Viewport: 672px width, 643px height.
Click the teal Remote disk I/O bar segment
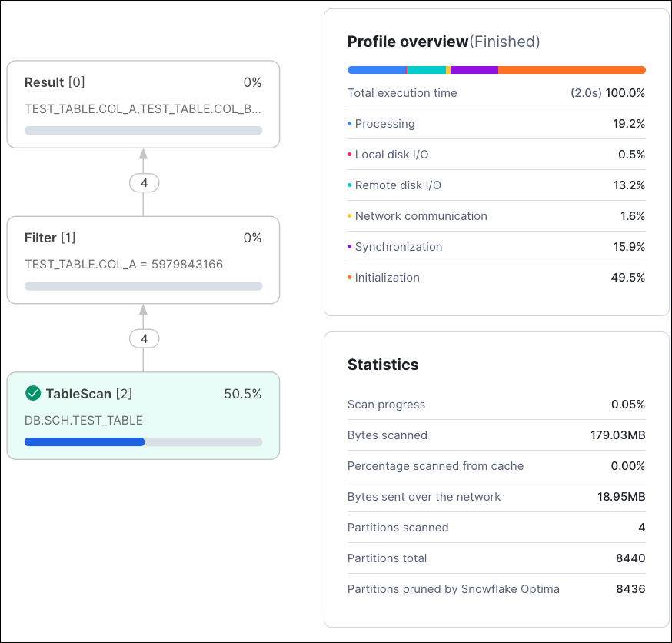tap(426, 70)
